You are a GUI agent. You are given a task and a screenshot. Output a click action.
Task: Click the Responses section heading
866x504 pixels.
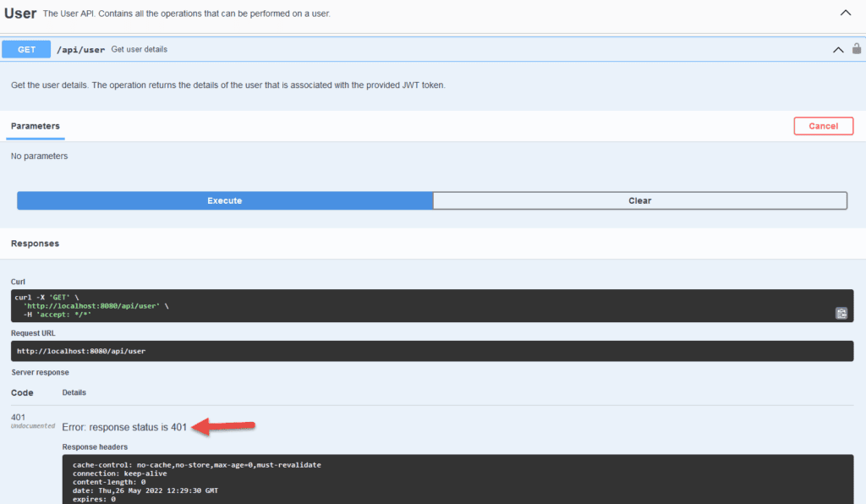coord(35,244)
